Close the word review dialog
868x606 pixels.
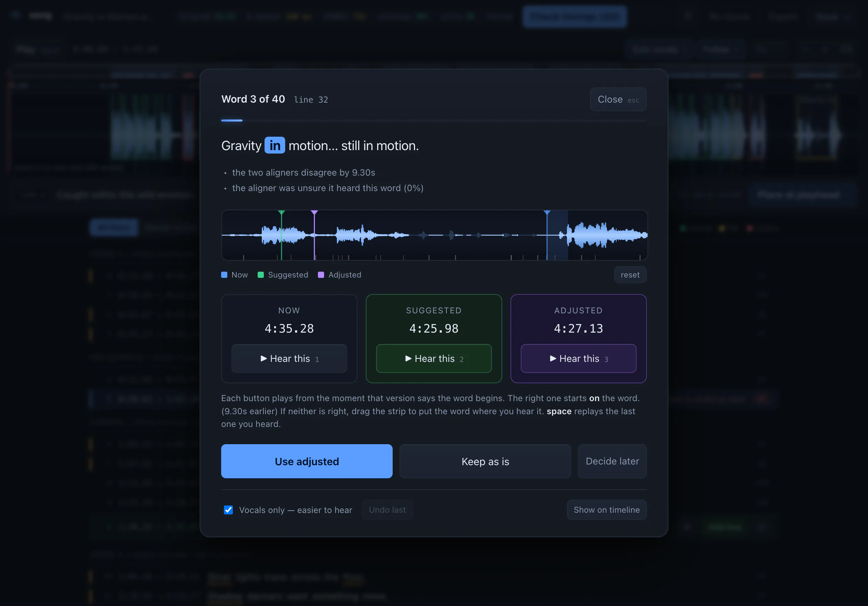coord(618,100)
